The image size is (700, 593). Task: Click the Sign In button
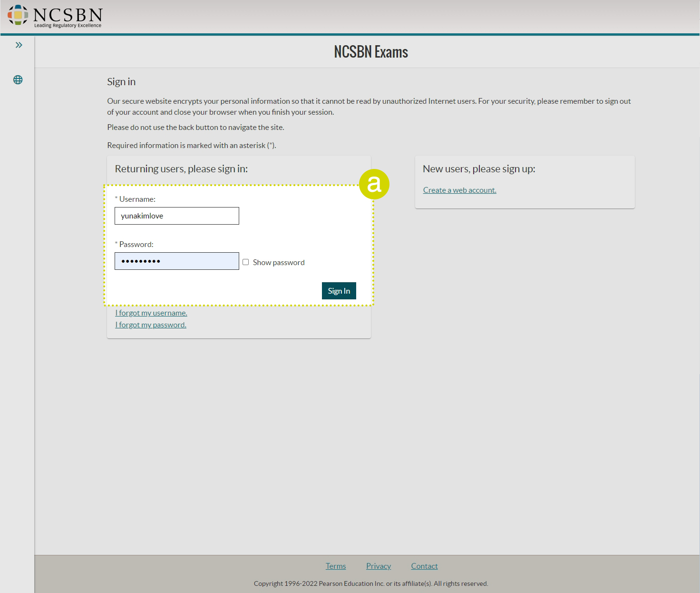339,291
